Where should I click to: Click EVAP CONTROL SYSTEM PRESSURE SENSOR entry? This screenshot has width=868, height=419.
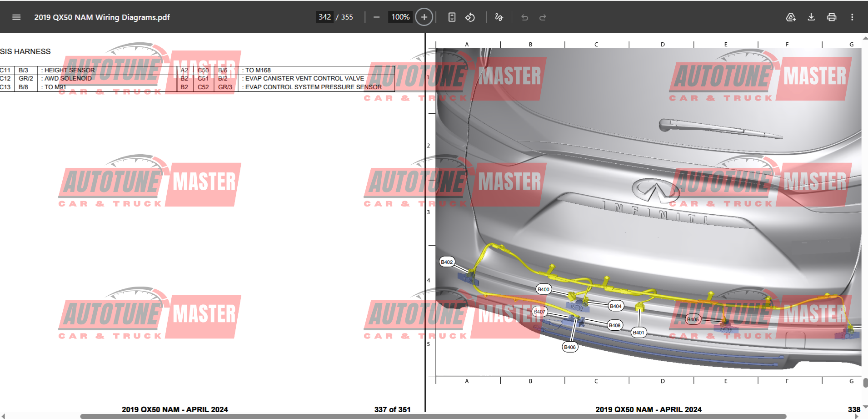313,87
